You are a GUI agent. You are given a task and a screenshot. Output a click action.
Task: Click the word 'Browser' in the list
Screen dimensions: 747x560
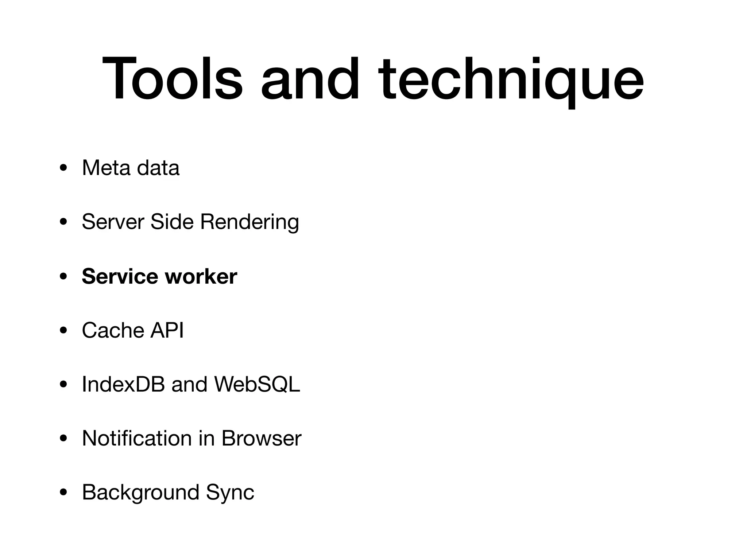coord(261,438)
